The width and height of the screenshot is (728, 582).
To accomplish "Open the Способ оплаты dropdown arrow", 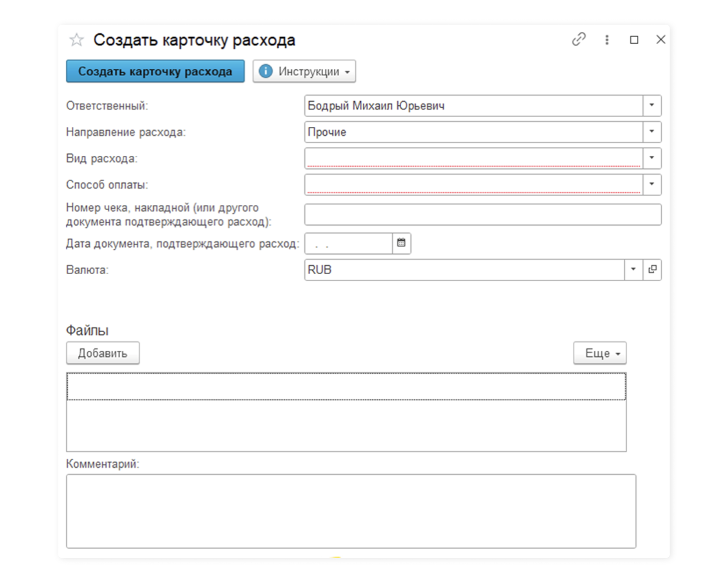I will point(651,184).
